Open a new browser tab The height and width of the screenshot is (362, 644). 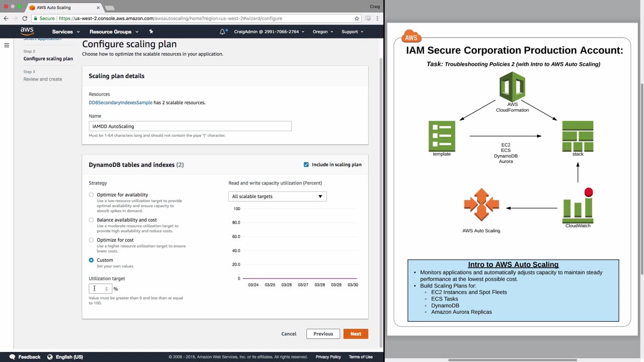pos(110,8)
